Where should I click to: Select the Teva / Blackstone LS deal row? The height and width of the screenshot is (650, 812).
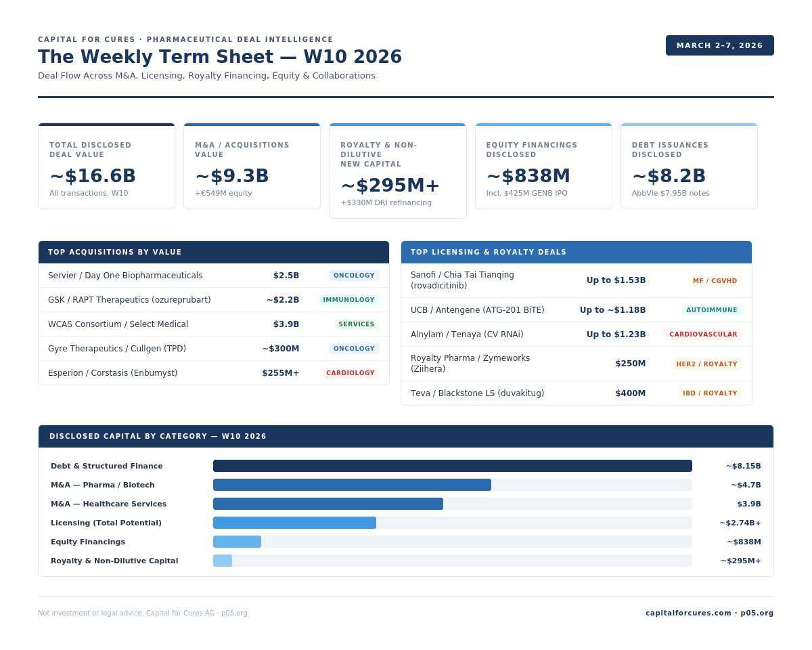576,393
